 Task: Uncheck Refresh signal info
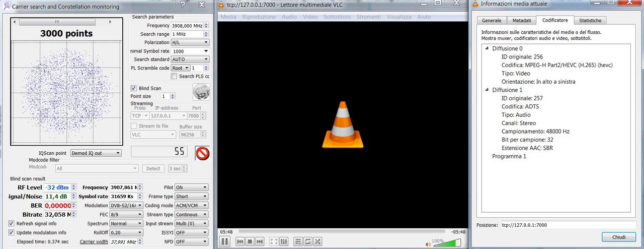pos(12,223)
